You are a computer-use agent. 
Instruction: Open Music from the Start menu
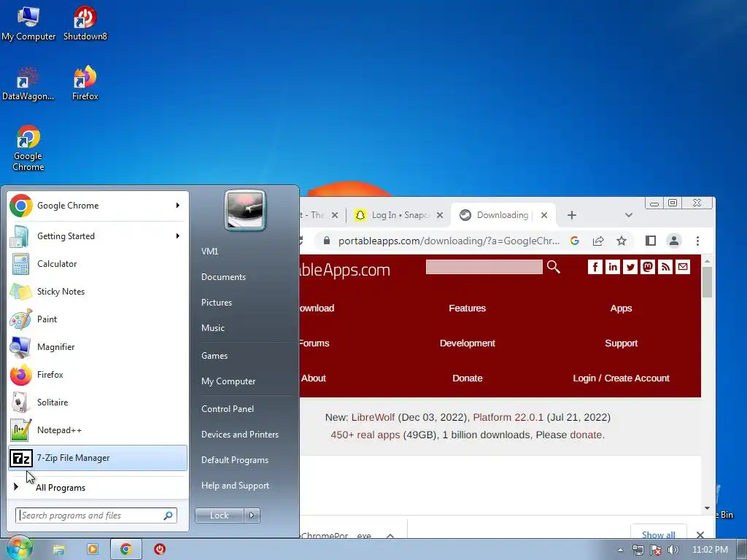pyautogui.click(x=212, y=328)
